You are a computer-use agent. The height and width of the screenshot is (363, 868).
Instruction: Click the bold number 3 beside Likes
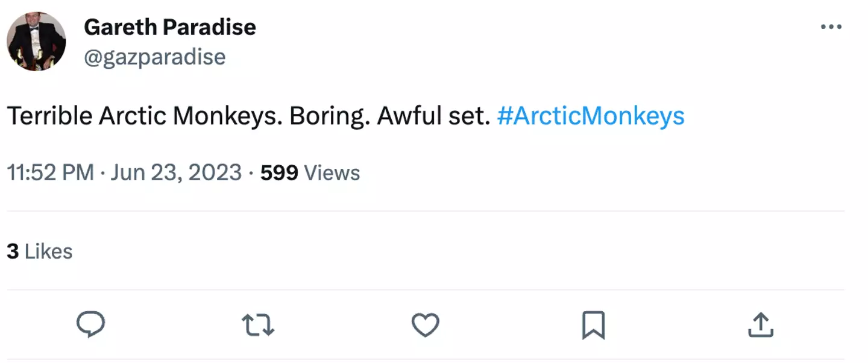coord(13,251)
